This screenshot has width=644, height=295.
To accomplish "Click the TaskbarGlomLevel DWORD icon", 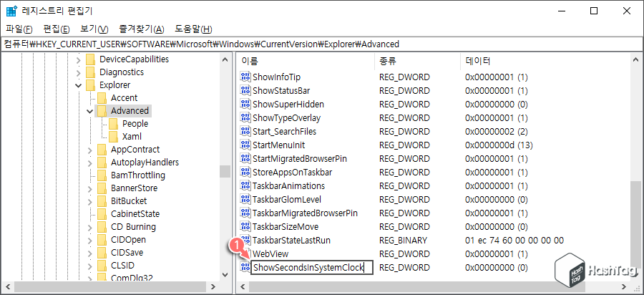I will pyautogui.click(x=245, y=199).
